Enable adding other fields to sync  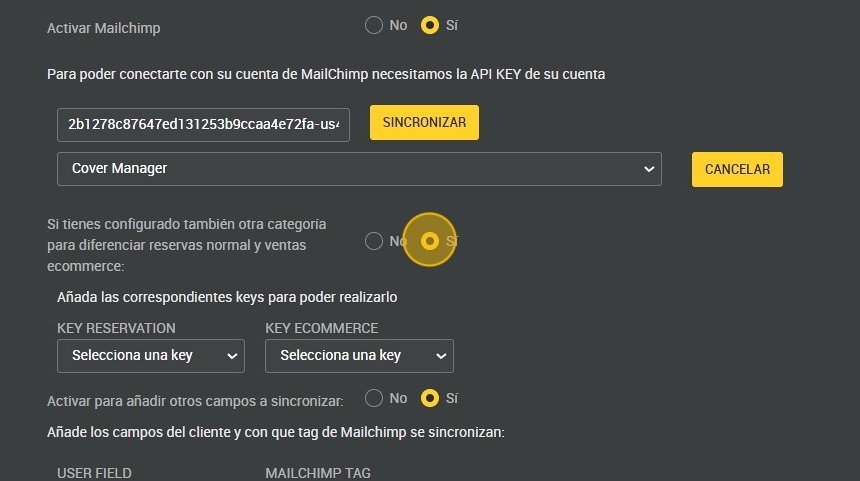pyautogui.click(x=430, y=398)
